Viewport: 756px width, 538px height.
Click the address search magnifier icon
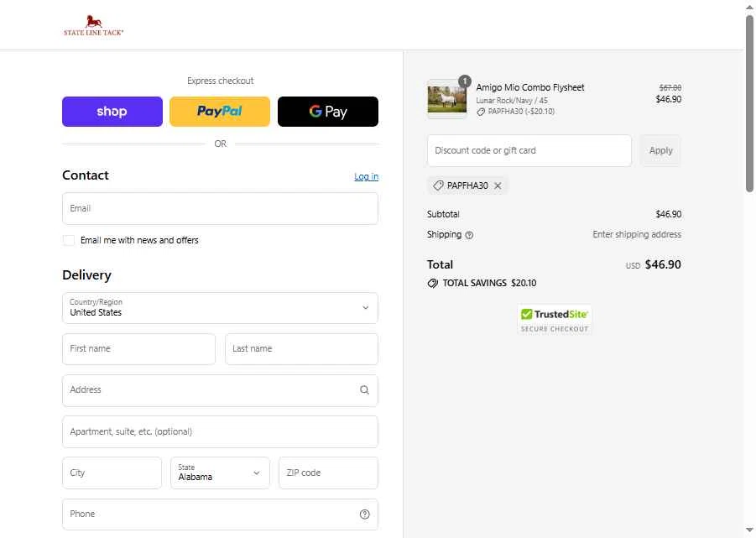click(x=364, y=389)
